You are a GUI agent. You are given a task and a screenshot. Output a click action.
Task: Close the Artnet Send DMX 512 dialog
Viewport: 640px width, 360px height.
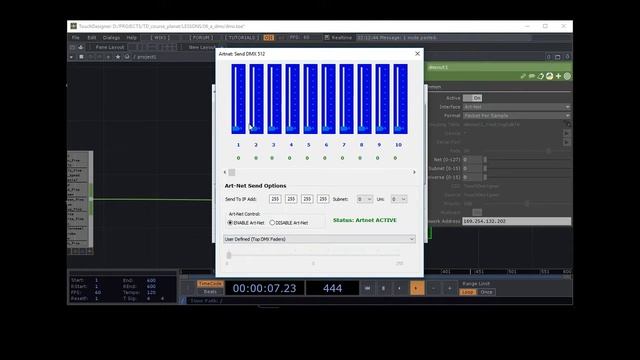(x=417, y=54)
